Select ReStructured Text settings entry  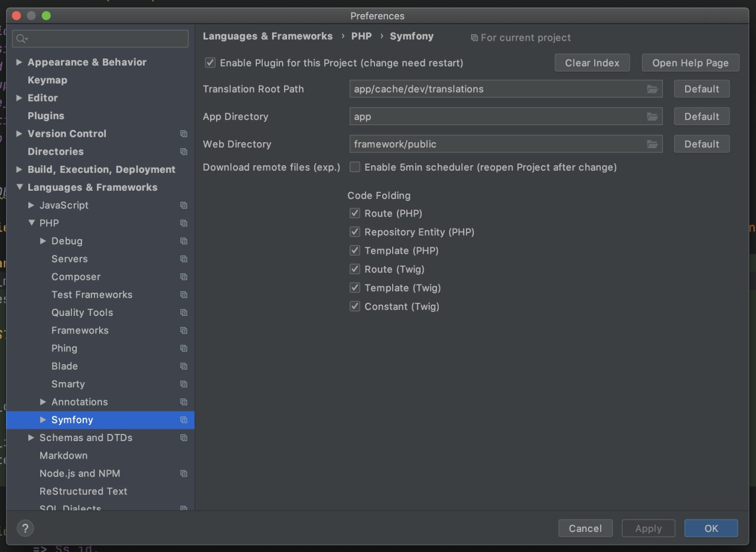(x=83, y=491)
